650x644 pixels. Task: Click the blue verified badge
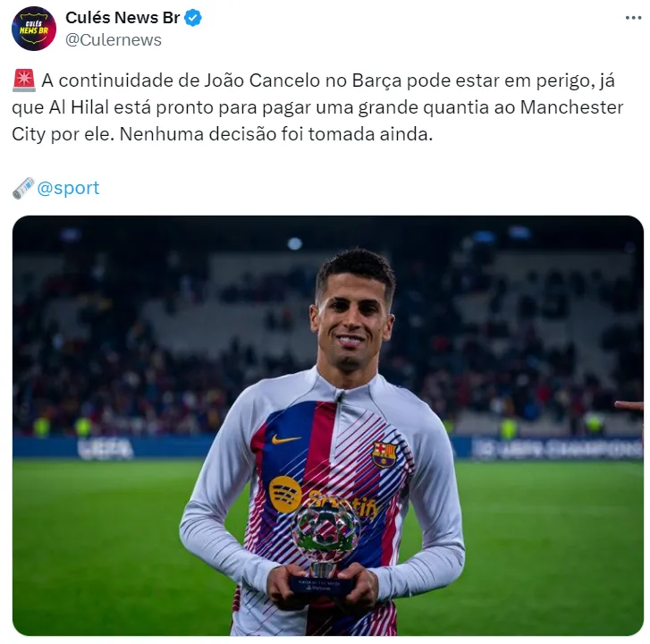pos(193,18)
